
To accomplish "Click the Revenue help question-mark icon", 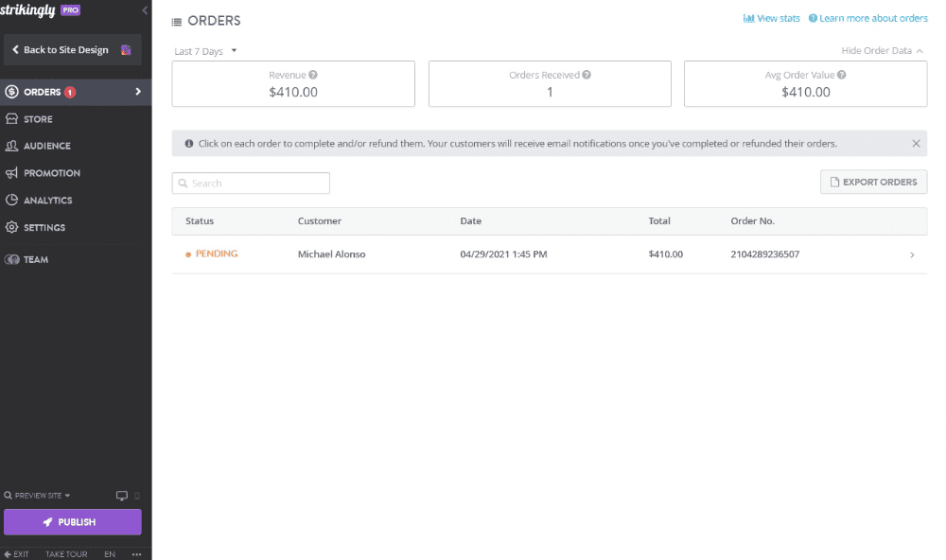I will pyautogui.click(x=312, y=75).
